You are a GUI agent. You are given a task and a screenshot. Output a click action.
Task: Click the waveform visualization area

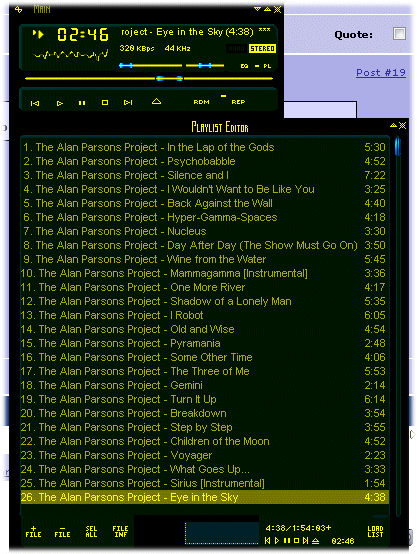coord(71,55)
